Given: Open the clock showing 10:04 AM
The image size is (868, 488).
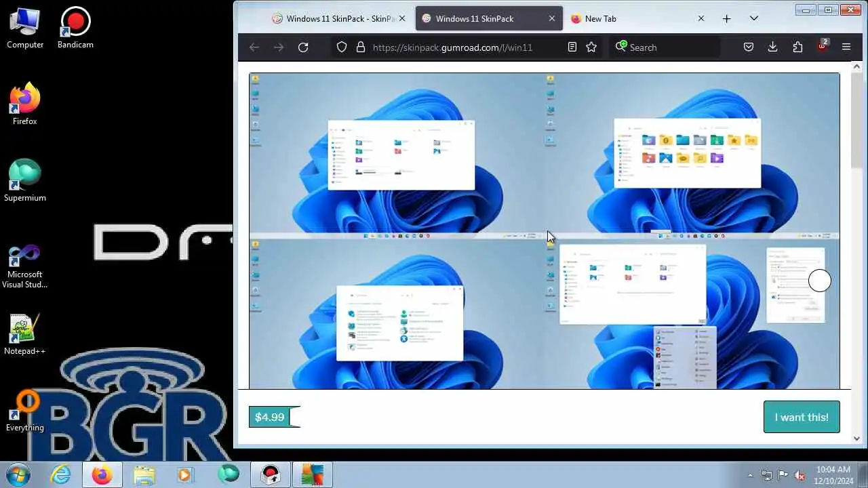Looking at the screenshot, I should click(833, 474).
